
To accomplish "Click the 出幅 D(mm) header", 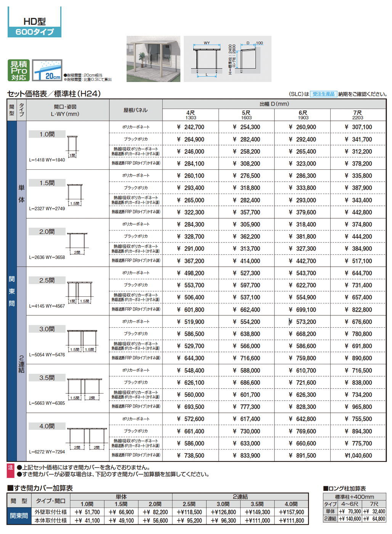I will [x=274, y=104].
